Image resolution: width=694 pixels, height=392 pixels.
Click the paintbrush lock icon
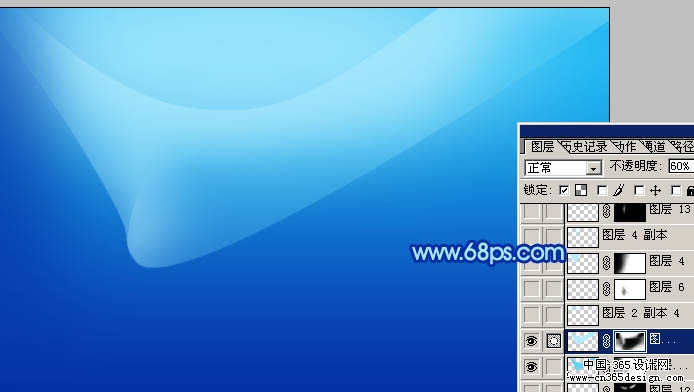619,190
